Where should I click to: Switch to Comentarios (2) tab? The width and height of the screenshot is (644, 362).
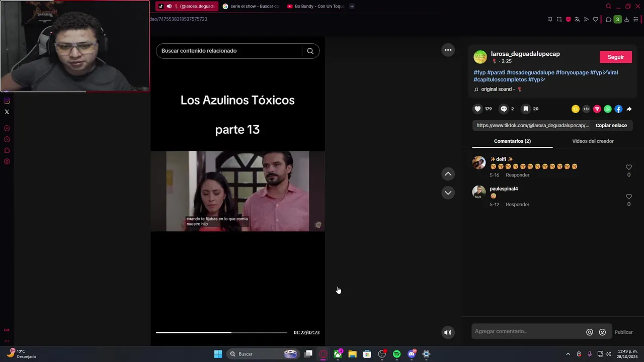tap(512, 141)
